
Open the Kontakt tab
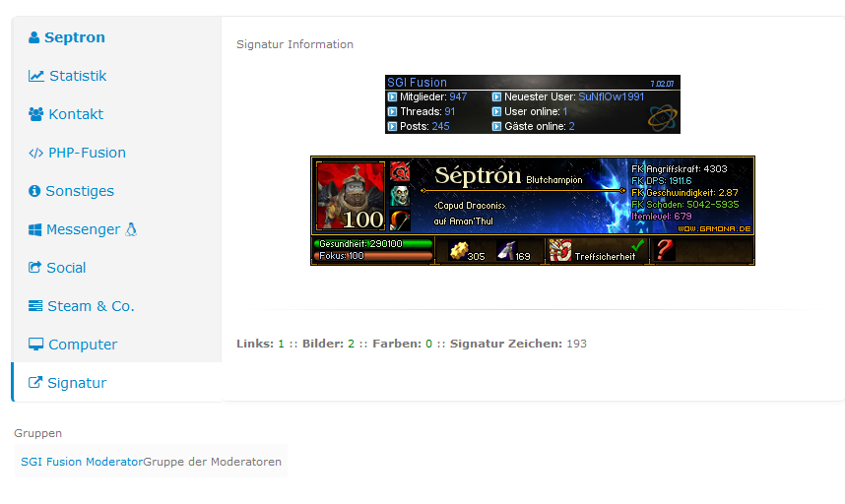tap(117, 114)
